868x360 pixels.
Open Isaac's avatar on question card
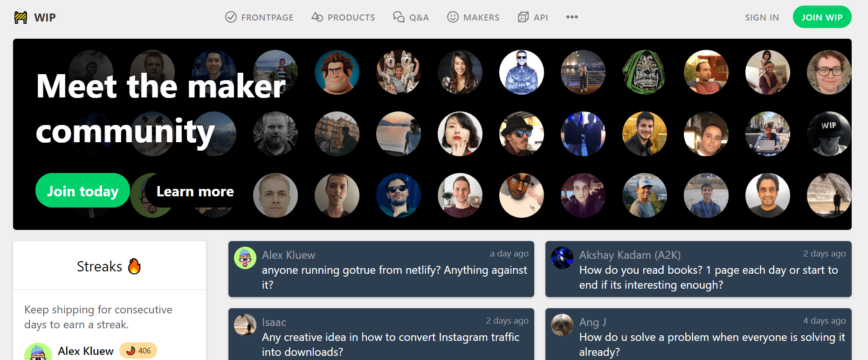245,325
